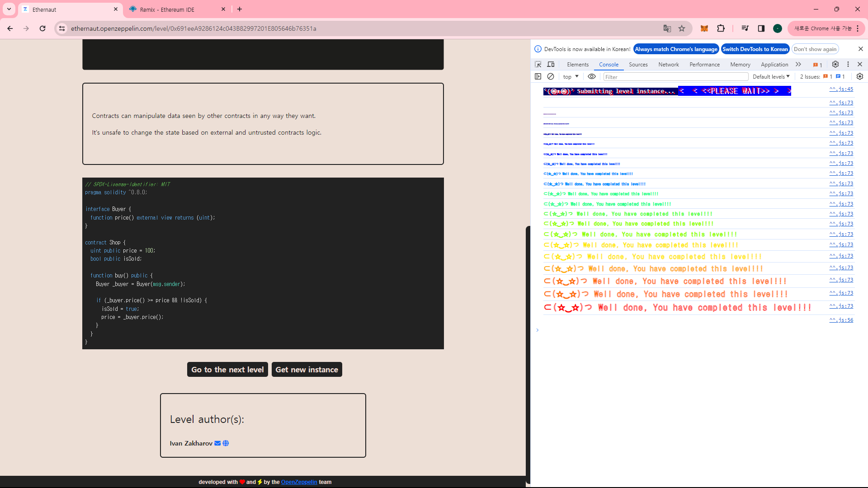Switch DevTools to Korean
The height and width of the screenshot is (488, 868).
755,49
